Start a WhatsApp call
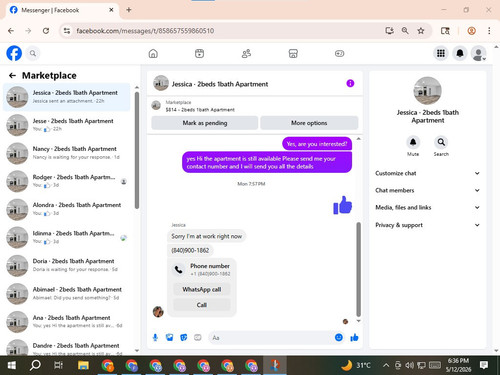500x375 pixels. coord(202,289)
